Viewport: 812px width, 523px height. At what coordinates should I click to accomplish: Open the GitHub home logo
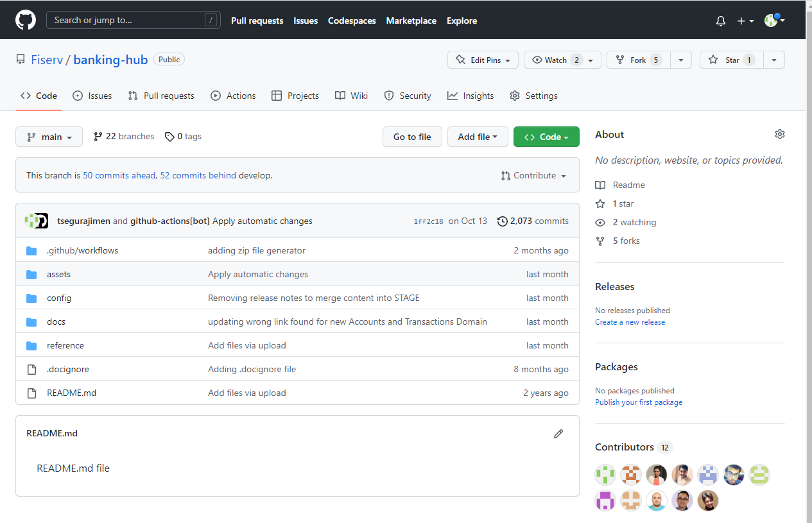[26, 20]
